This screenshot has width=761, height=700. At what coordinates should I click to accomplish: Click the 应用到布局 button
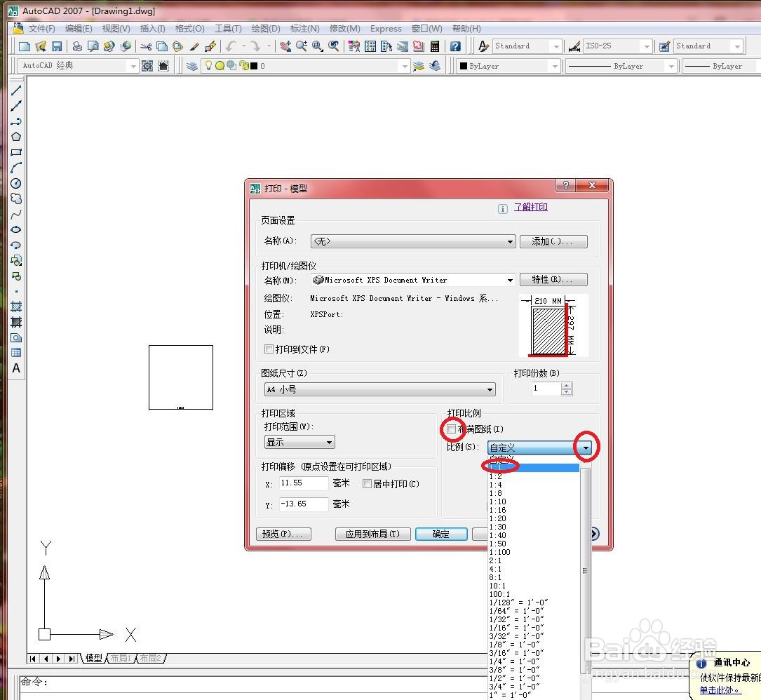coord(372,534)
